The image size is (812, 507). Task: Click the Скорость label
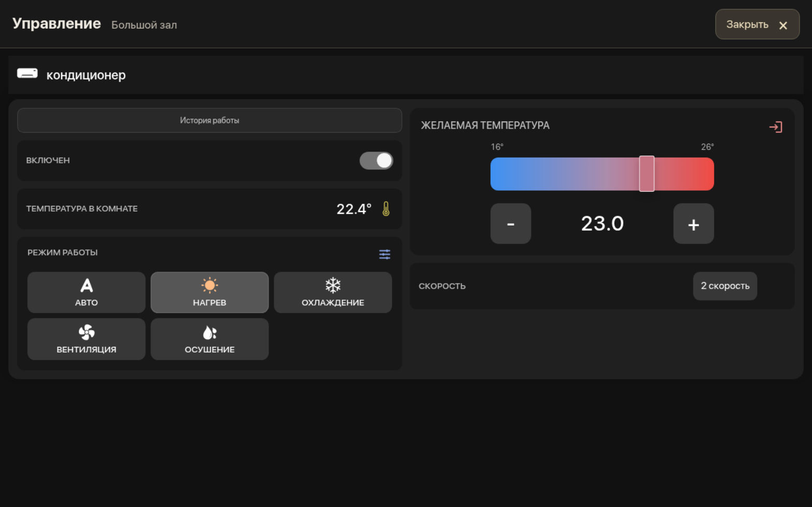click(442, 286)
